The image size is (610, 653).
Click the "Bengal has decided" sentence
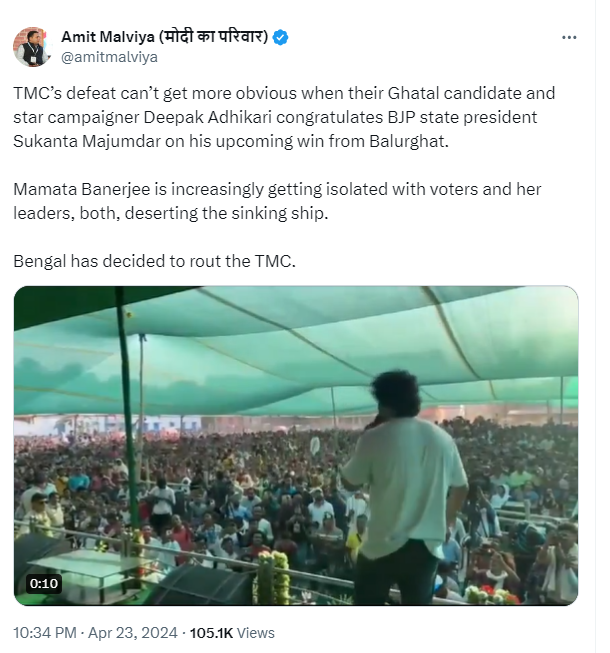click(x=155, y=261)
